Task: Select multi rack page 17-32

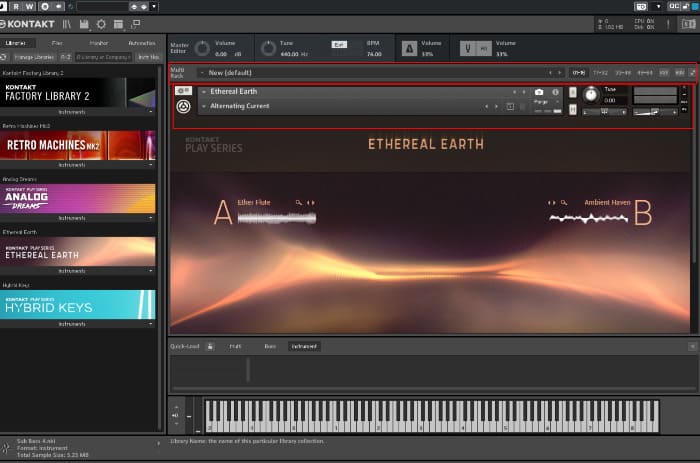Action: pos(600,73)
